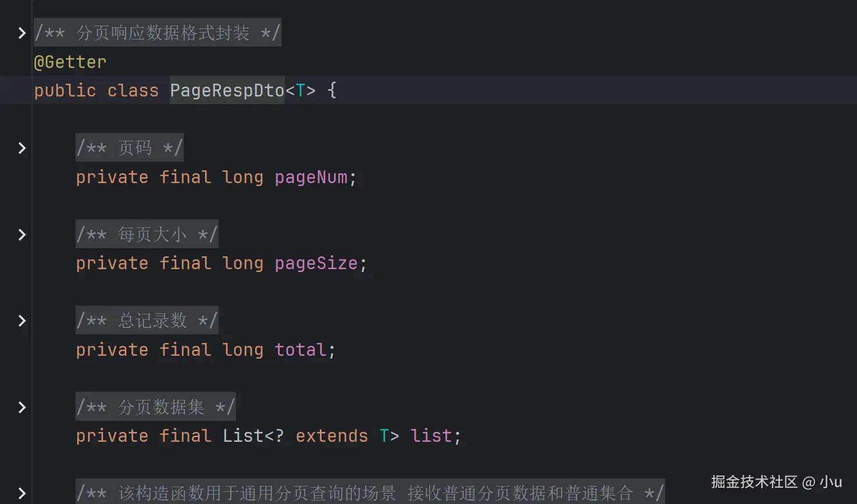The image size is (857, 504).
Task: Click the folded text /** 分页数据集 */
Action: coord(155,408)
